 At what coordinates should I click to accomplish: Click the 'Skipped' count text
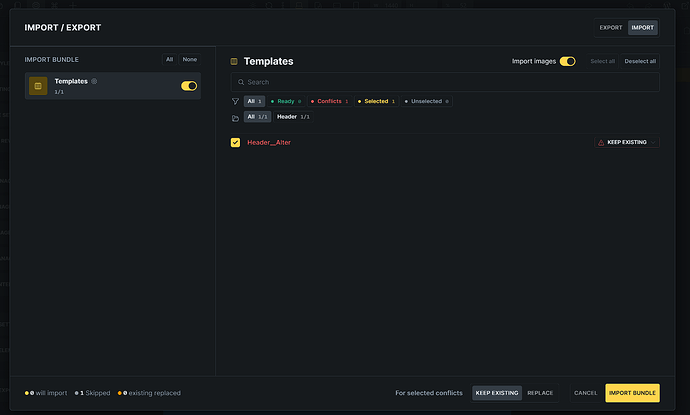coord(92,393)
